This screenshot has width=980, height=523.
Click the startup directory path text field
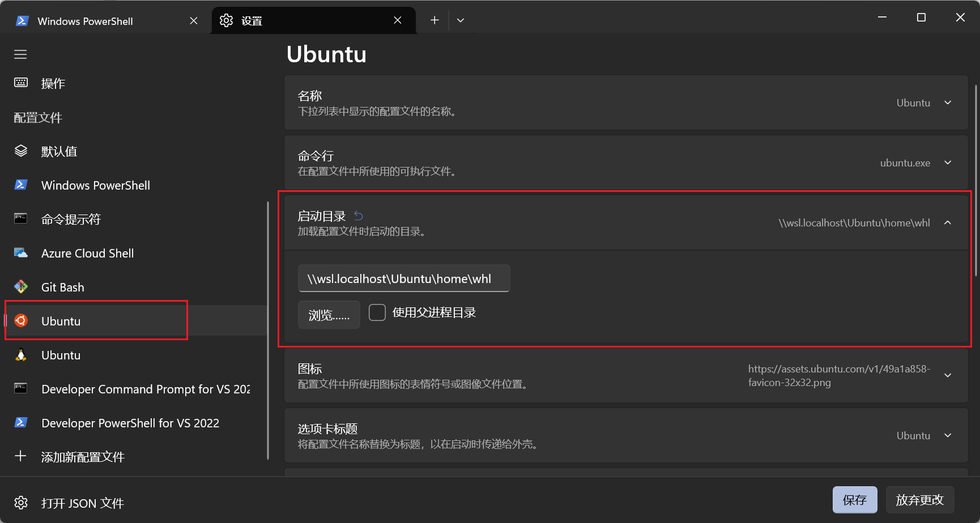tap(403, 278)
